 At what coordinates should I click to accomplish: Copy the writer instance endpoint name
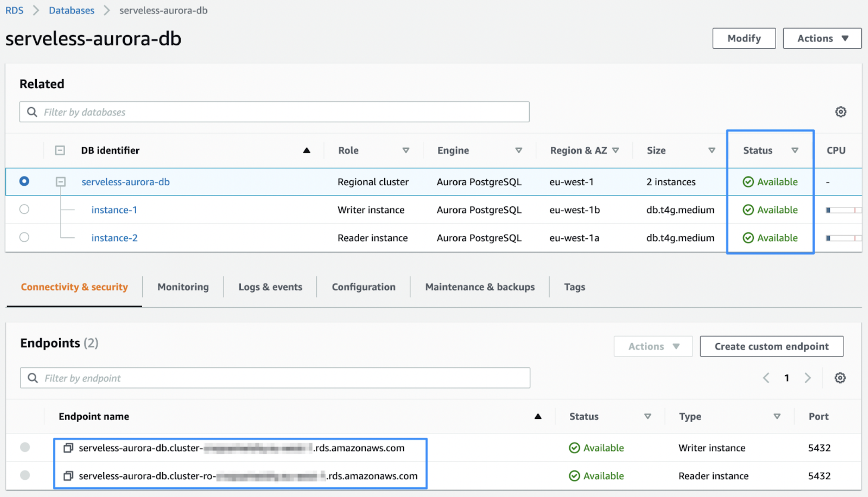(68, 448)
